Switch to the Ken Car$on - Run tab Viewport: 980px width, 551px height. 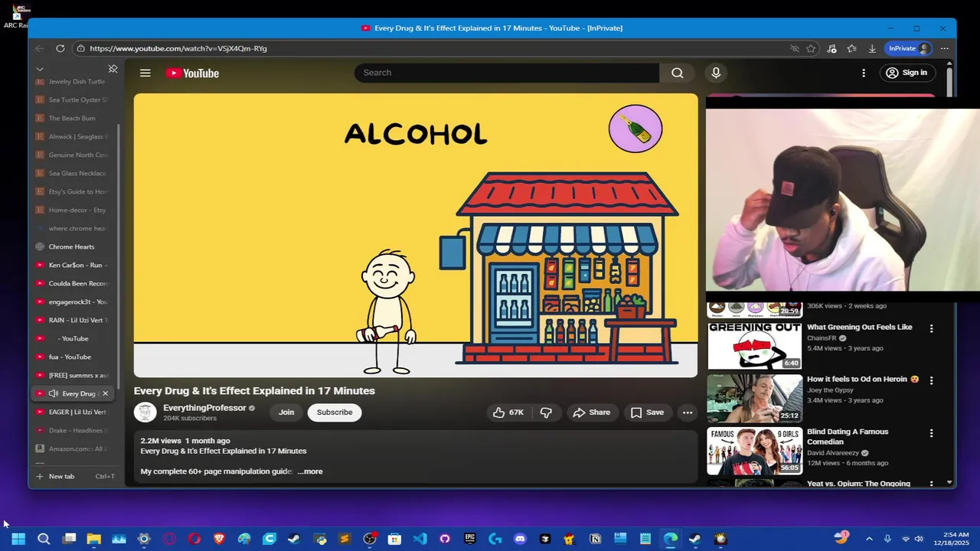(74, 265)
